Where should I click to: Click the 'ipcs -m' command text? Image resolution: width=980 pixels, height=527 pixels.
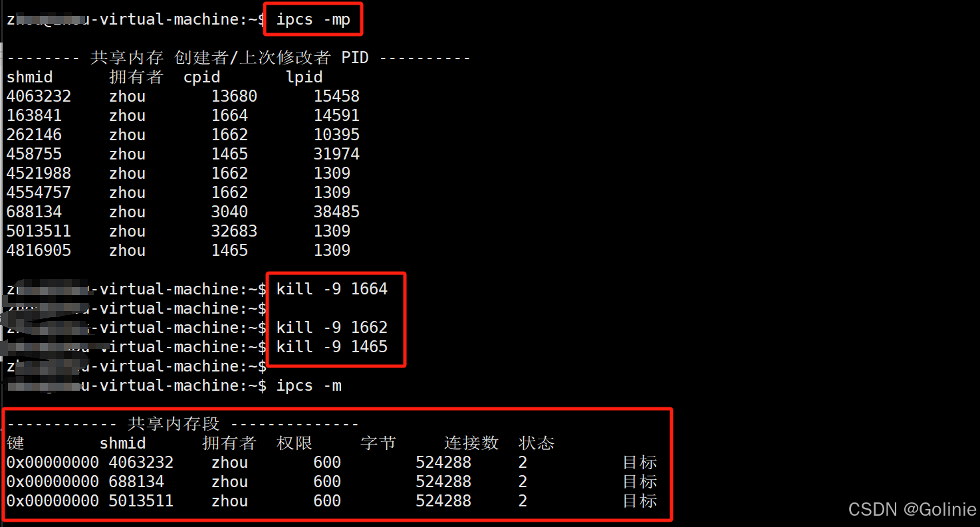point(308,385)
